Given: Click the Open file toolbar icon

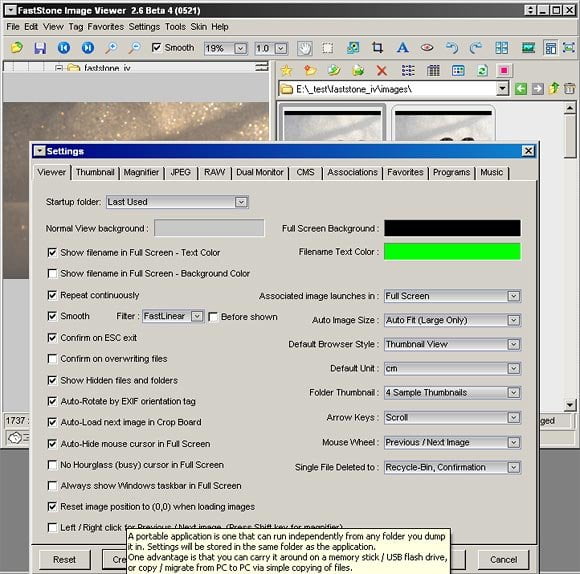Looking at the screenshot, I should coord(16,48).
